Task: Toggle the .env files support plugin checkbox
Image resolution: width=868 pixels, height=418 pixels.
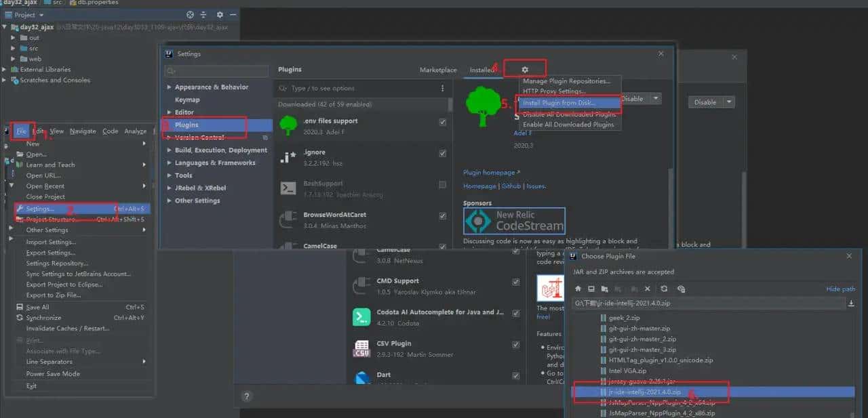Action: click(443, 122)
